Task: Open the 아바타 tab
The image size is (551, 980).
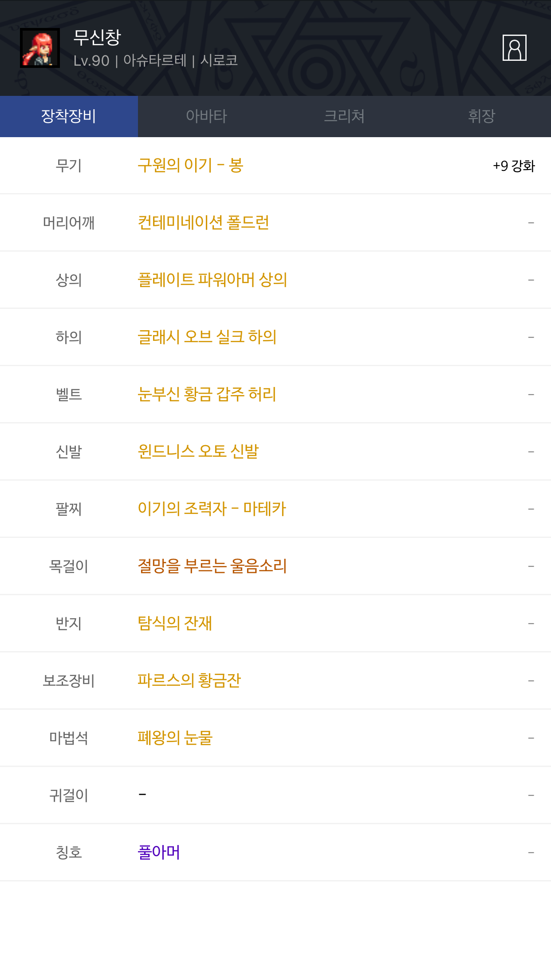Action: (206, 116)
